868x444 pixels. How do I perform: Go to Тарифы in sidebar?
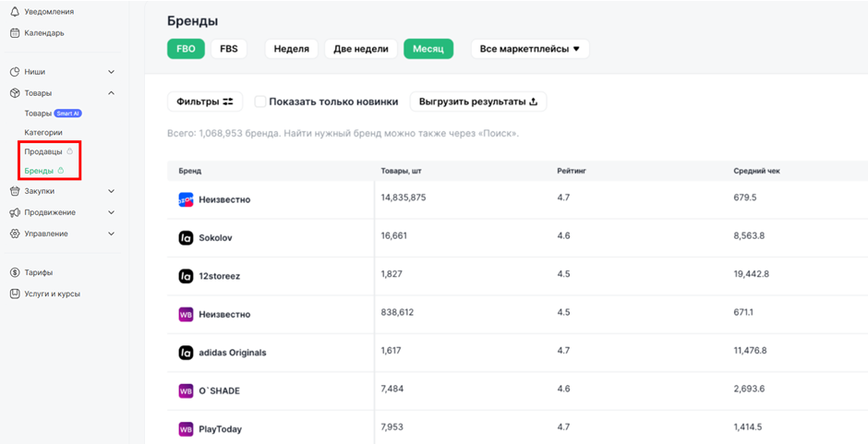click(39, 272)
